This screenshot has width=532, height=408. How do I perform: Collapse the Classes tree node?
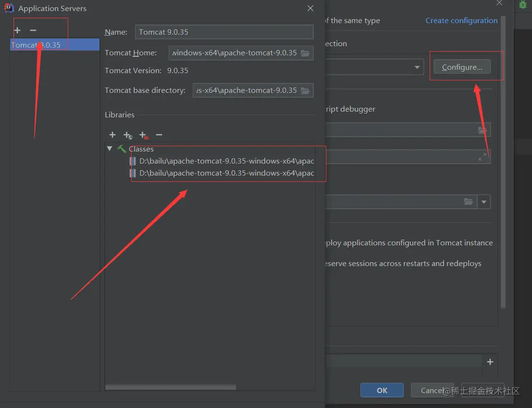click(110, 149)
